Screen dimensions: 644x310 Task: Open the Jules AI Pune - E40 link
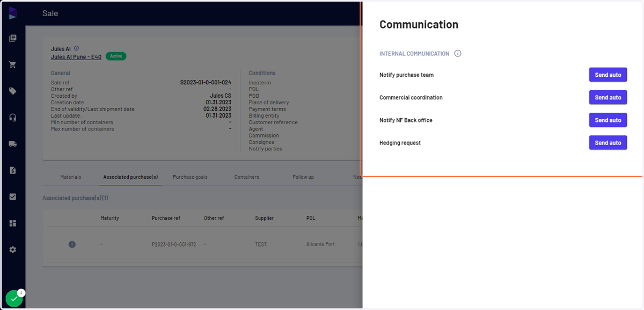coord(76,57)
